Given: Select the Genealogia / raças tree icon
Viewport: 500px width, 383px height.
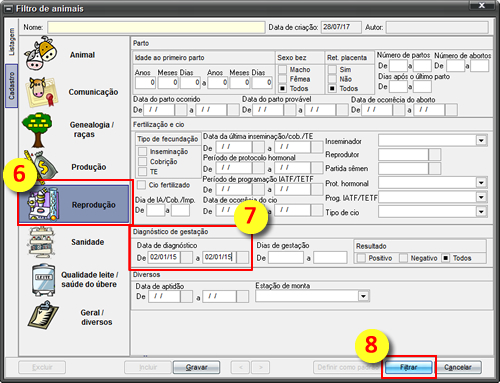Looking at the screenshot, I should click(37, 129).
